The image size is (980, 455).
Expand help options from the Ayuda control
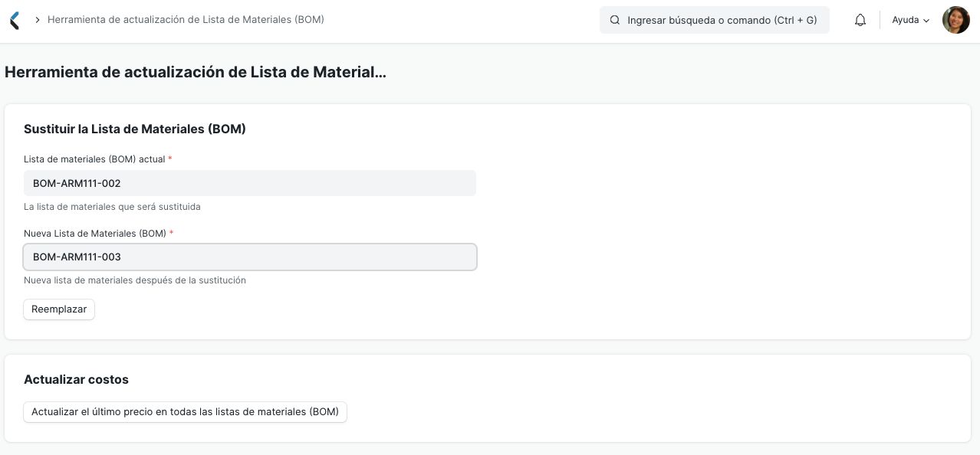tap(909, 20)
